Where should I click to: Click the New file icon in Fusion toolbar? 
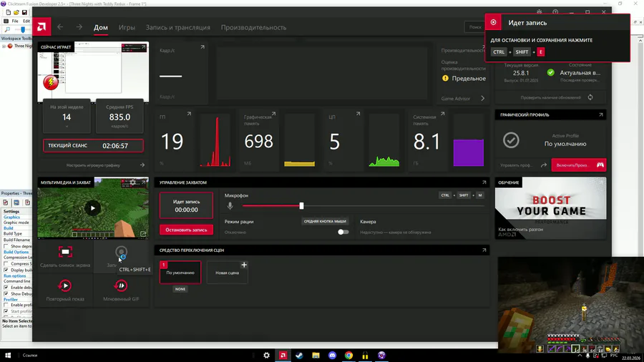click(8, 12)
